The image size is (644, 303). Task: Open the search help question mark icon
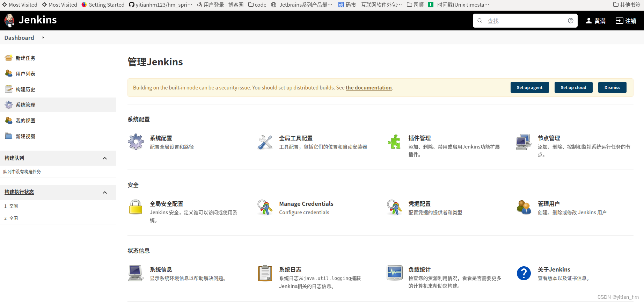[x=571, y=21]
